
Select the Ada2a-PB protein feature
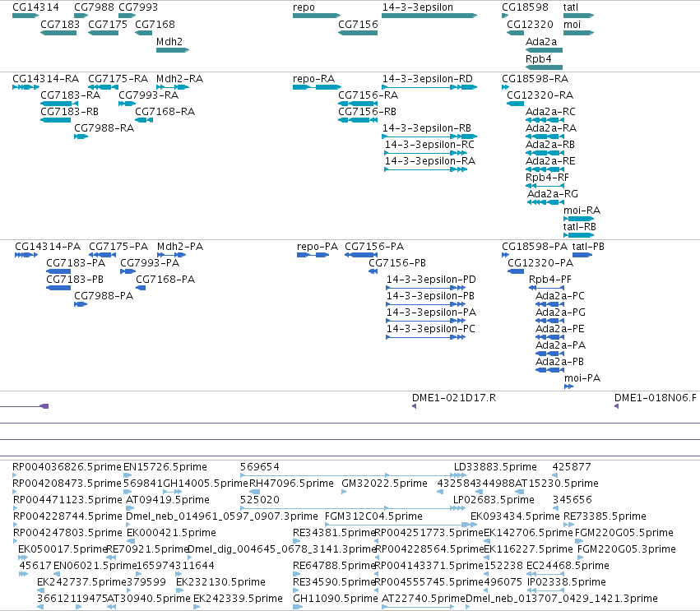click(550, 370)
